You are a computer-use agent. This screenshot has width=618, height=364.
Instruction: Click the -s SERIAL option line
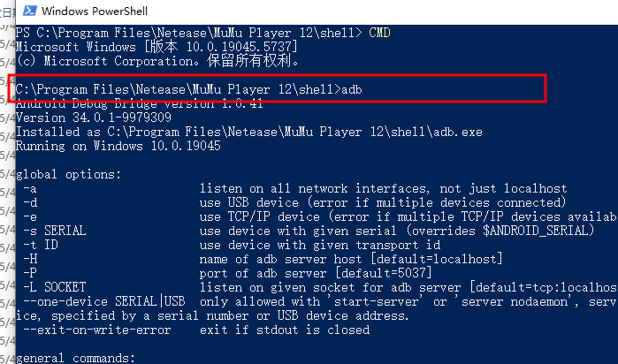(x=265, y=231)
